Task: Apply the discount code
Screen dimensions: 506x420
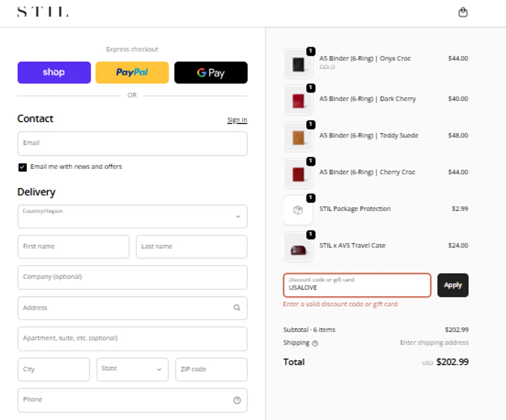Action: point(453,285)
